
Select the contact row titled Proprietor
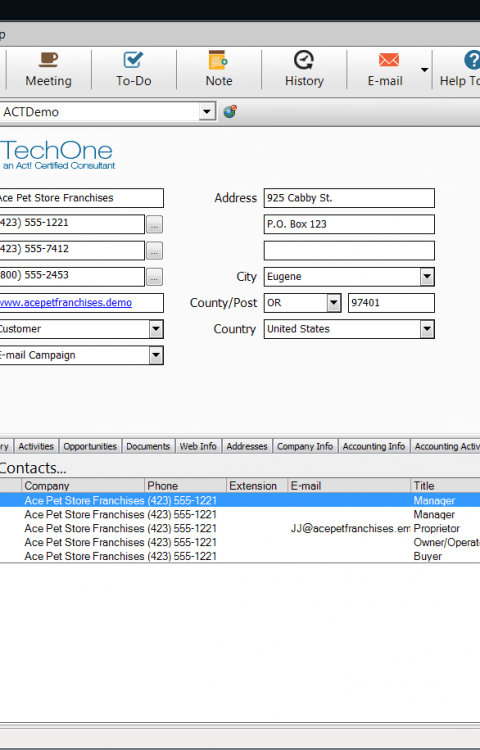(x=240, y=529)
